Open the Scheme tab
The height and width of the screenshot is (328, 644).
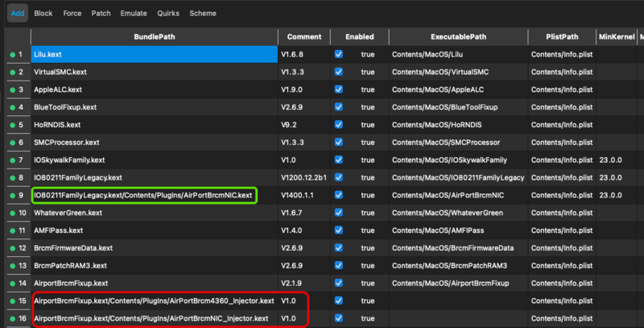pos(203,13)
